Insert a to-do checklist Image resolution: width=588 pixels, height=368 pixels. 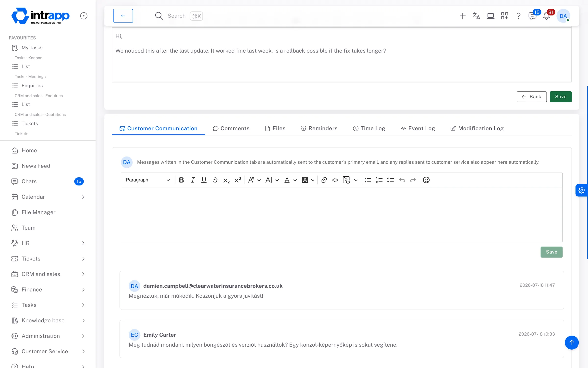click(390, 180)
